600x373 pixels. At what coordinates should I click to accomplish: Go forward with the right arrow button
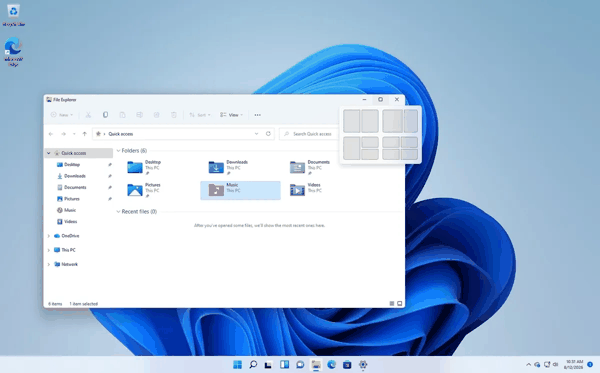coord(64,134)
